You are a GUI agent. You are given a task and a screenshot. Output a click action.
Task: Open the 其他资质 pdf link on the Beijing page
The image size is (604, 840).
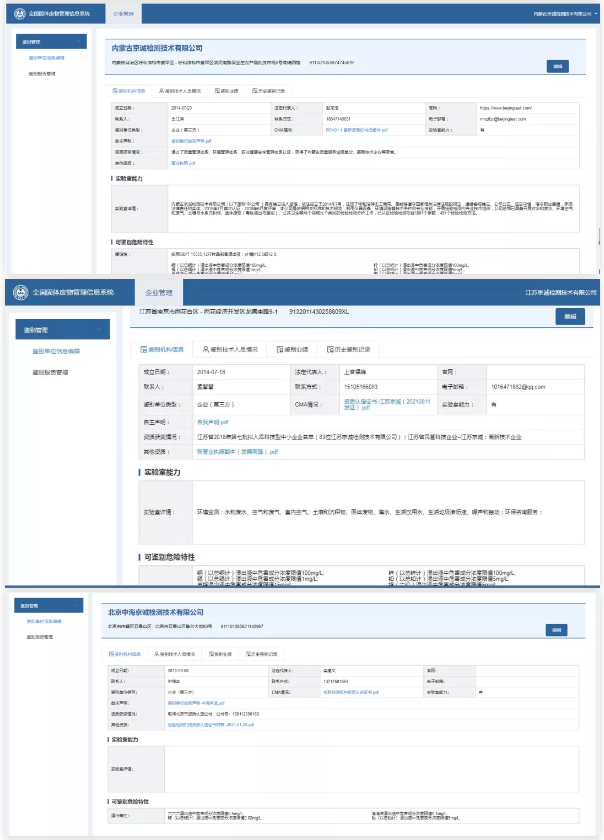211,725
